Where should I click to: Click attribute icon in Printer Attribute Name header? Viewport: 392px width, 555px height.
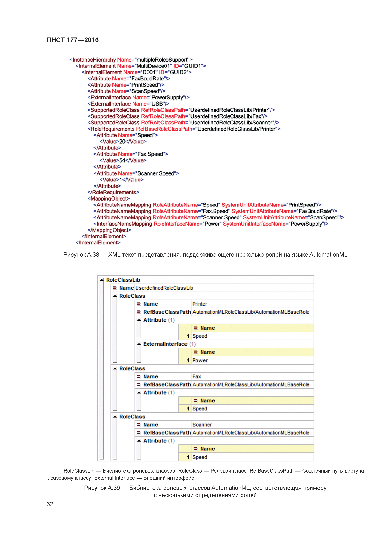click(196, 328)
